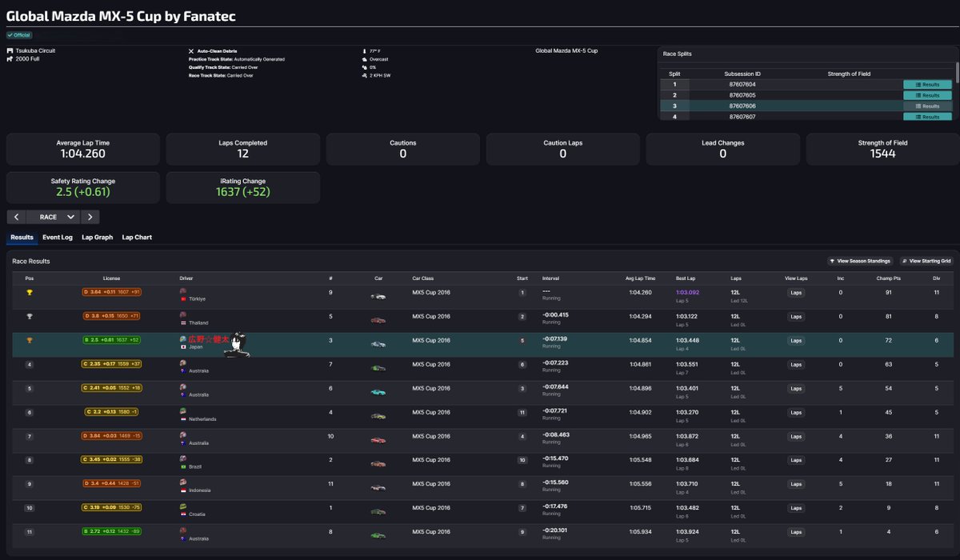Click the Overcast cloud weather icon
960x560 pixels.
click(364, 59)
